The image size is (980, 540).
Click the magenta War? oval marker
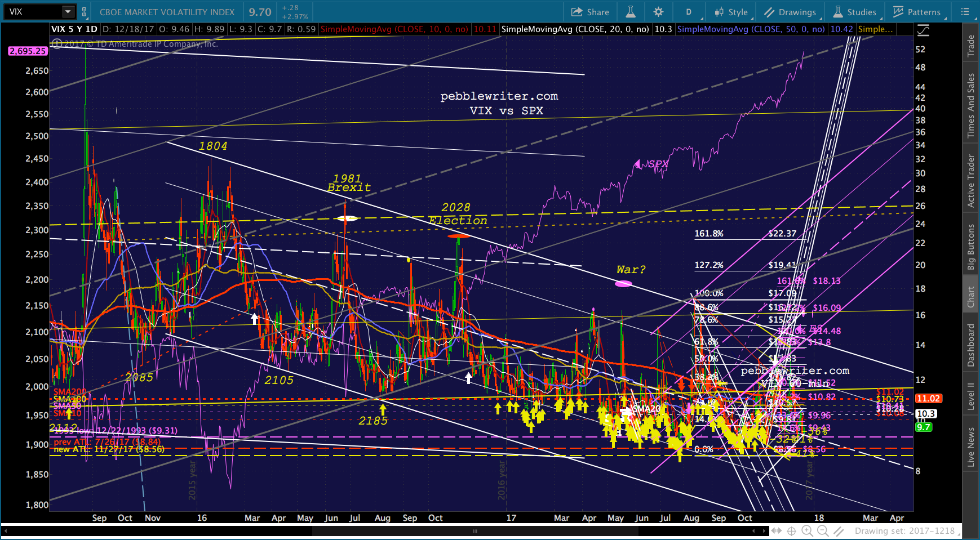click(623, 284)
